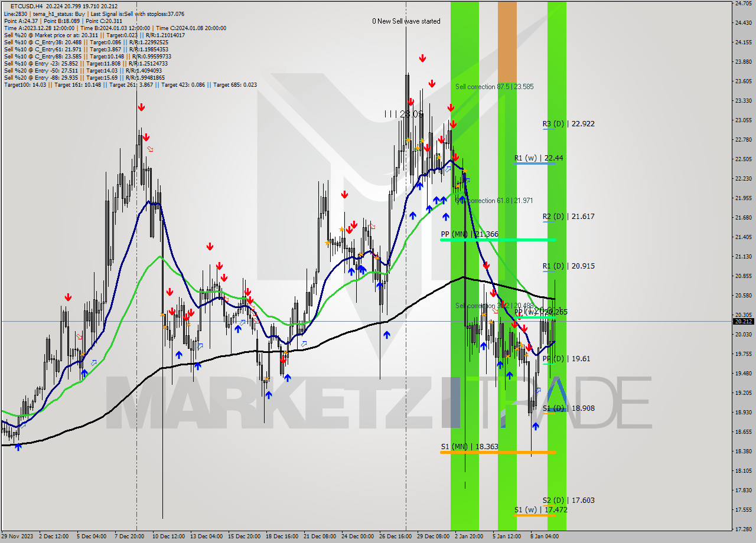Click the 'R3 (D) | 22.922' pivot label
756x543 pixels.
click(569, 124)
